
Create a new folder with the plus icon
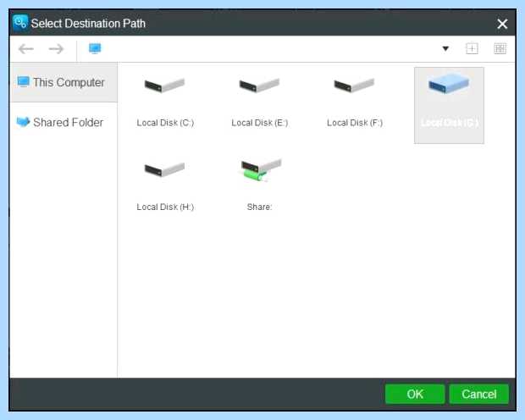pyautogui.click(x=472, y=49)
